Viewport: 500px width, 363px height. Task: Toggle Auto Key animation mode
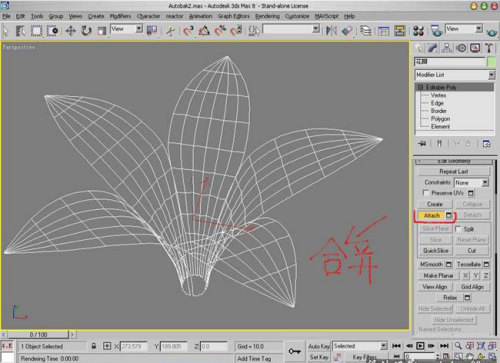pyautogui.click(x=319, y=346)
